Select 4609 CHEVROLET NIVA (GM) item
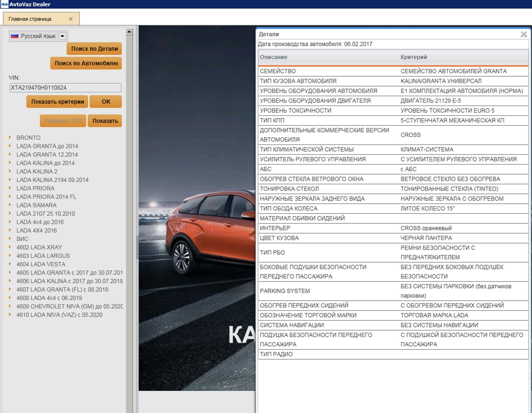Screen dimensions: 532x413 (69, 306)
